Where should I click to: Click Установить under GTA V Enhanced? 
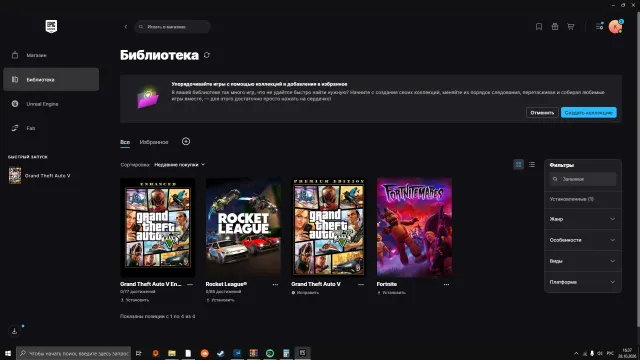click(135, 300)
